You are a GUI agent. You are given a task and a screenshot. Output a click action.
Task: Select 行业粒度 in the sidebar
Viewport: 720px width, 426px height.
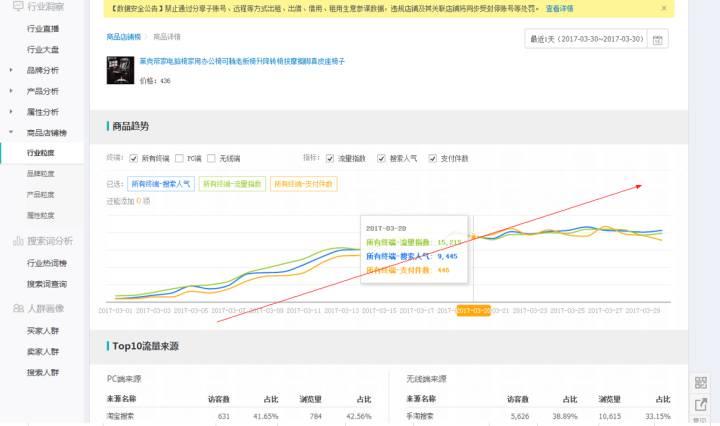coord(41,153)
